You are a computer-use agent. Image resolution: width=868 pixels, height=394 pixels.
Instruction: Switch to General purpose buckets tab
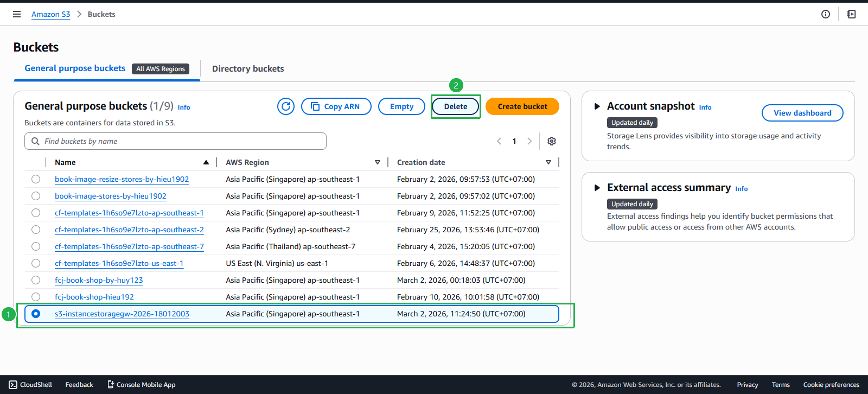click(75, 68)
